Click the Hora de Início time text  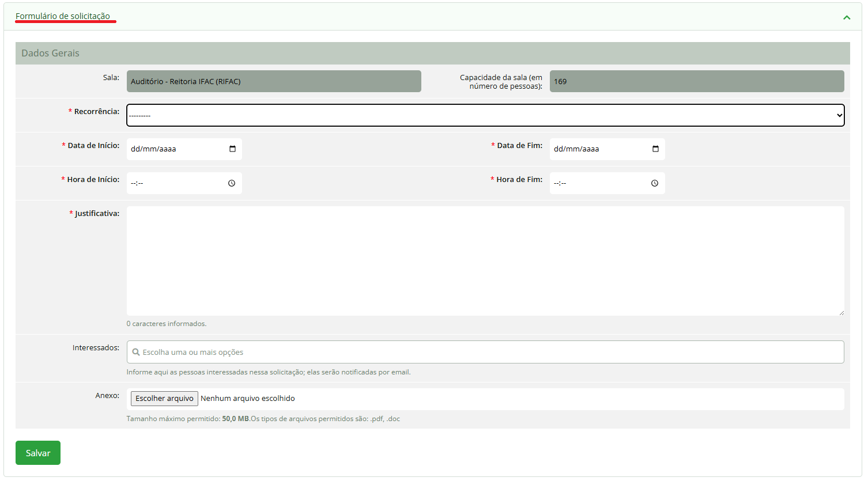click(137, 183)
